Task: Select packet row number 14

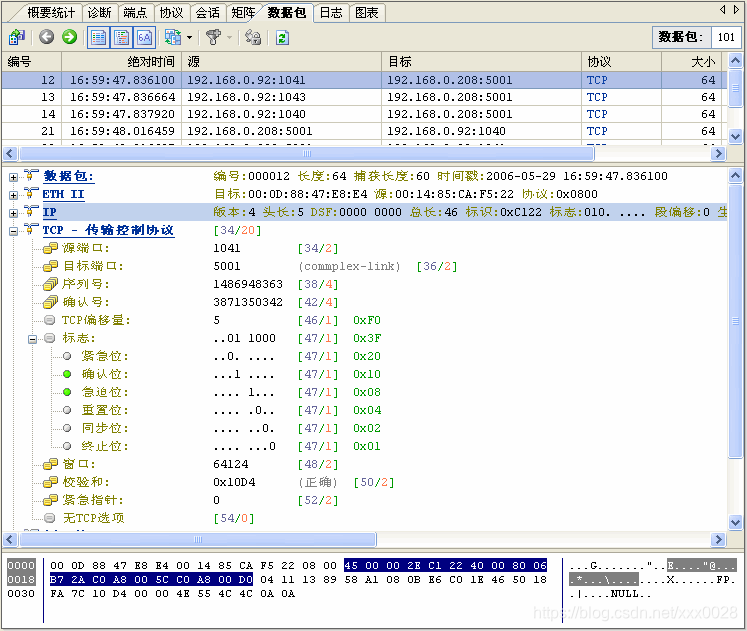Action: pos(364,114)
